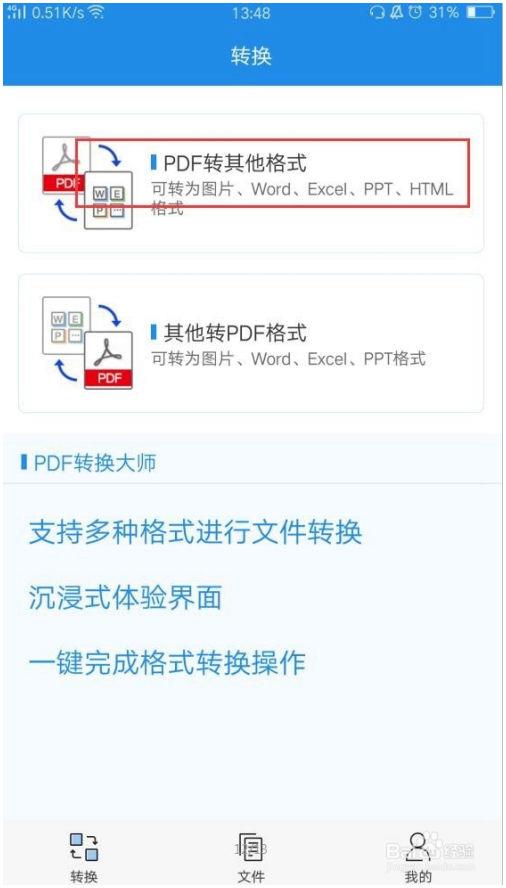The width and height of the screenshot is (506, 888).
Task: Tap 支持多种格式进行文件转换 text
Action: 195,532
